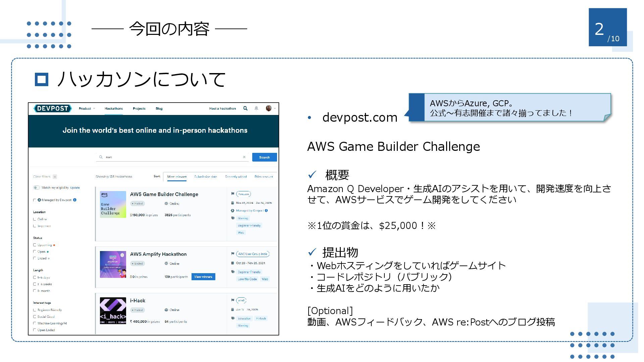Screen dimensions: 644x362
Task: Open the 'AWS Amplify Hackathon' title link
Action: point(158,254)
